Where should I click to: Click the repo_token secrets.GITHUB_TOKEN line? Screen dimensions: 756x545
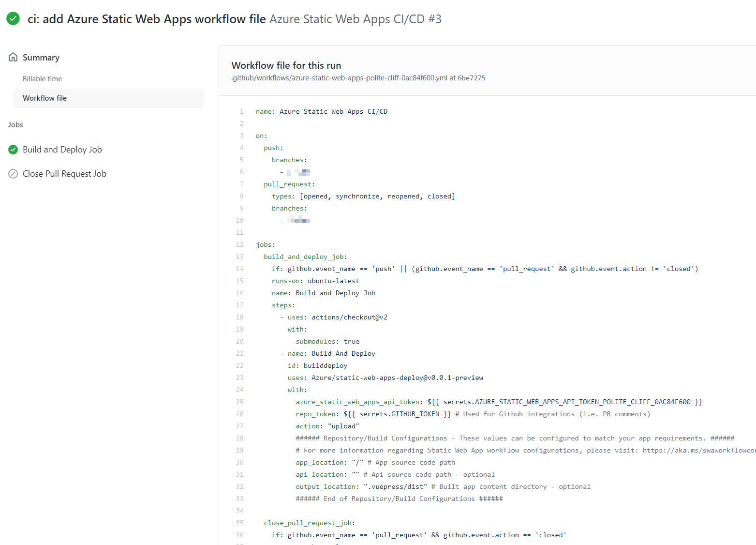click(x=473, y=414)
